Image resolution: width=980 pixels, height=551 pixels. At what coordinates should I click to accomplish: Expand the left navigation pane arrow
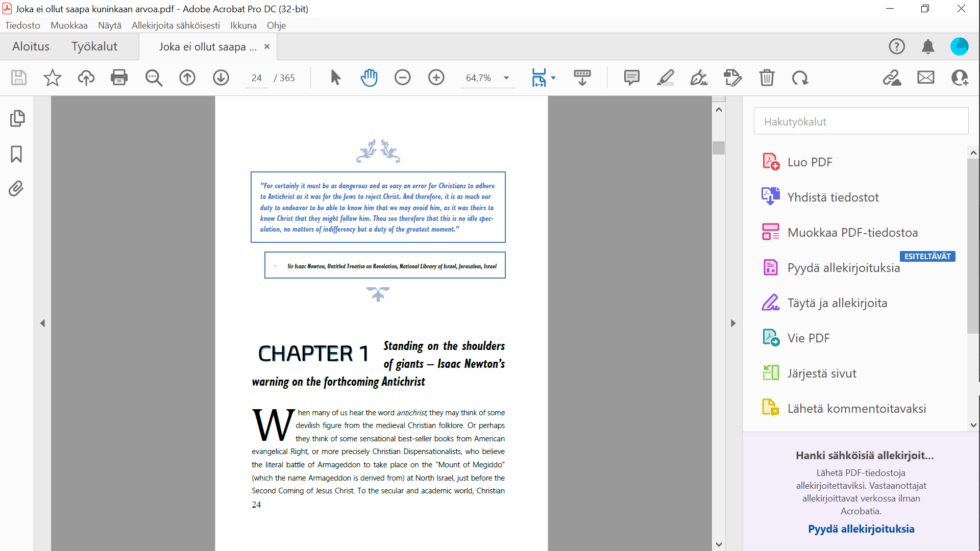tap(42, 323)
